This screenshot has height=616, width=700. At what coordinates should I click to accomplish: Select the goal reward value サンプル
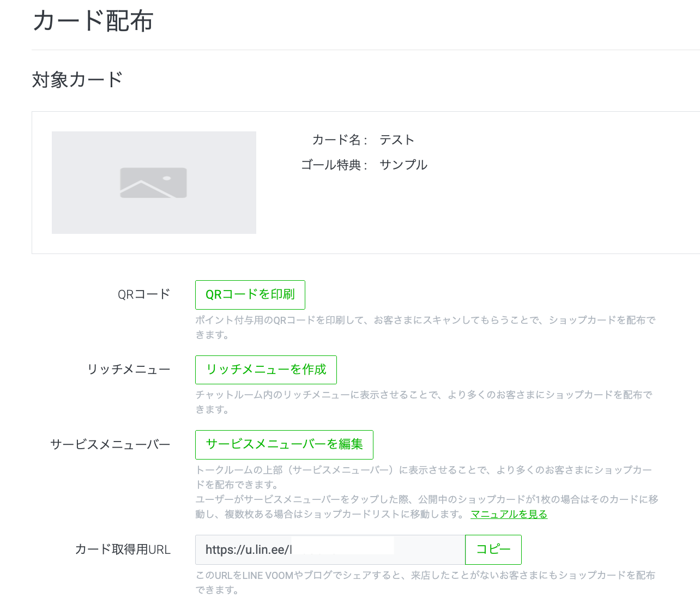(x=403, y=165)
